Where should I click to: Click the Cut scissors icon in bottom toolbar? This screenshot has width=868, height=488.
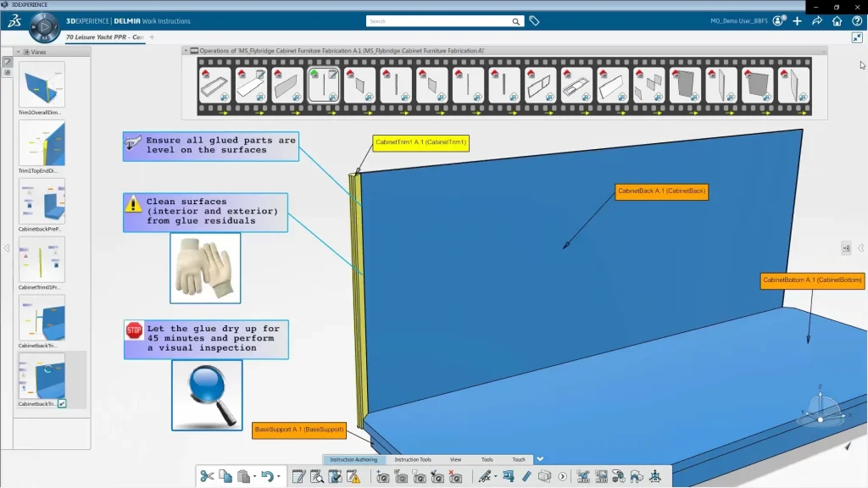[x=207, y=477]
